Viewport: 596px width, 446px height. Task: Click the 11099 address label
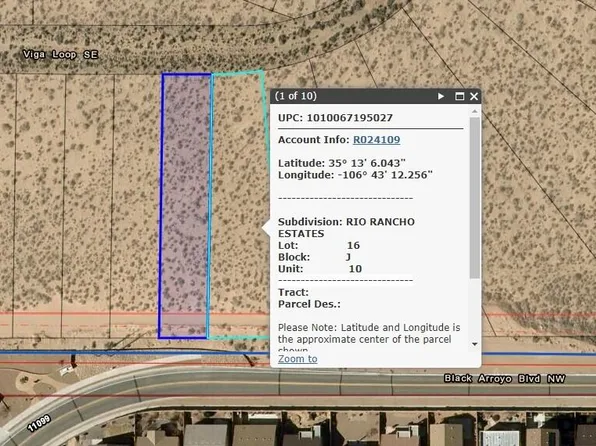click(x=39, y=423)
